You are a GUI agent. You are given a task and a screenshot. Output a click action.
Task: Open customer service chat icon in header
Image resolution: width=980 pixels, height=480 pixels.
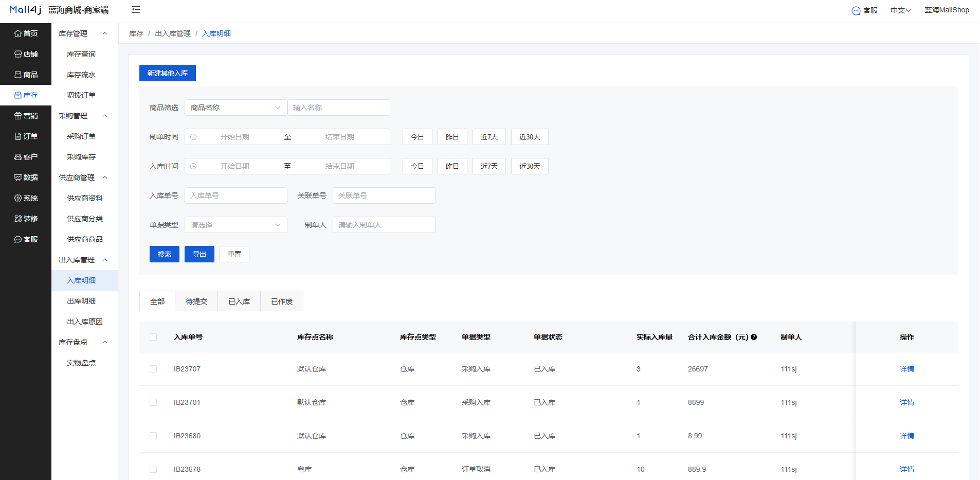pyautogui.click(x=856, y=11)
